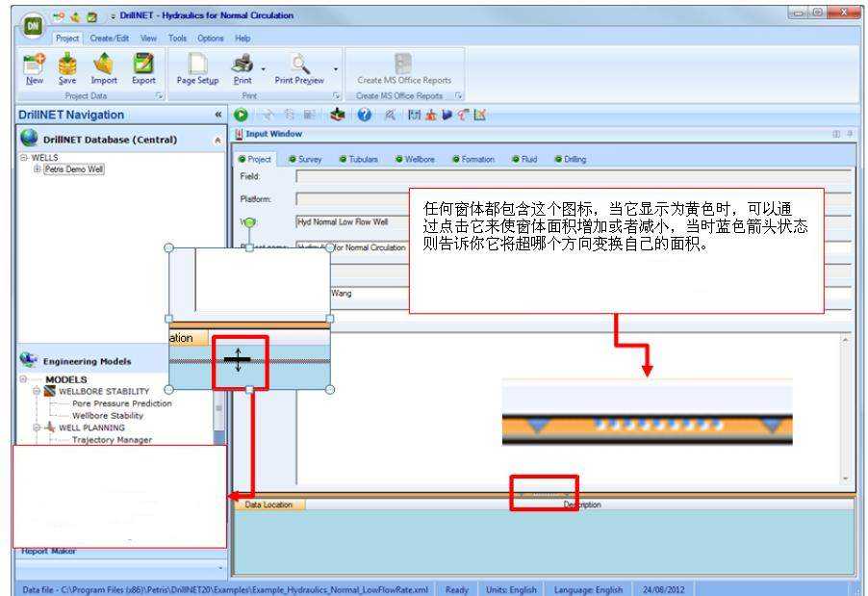Switch to the Project input tab
The image size is (868, 596).
coord(255,159)
